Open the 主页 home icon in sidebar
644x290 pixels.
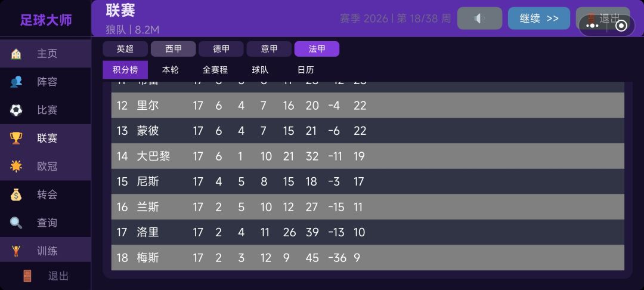point(16,54)
